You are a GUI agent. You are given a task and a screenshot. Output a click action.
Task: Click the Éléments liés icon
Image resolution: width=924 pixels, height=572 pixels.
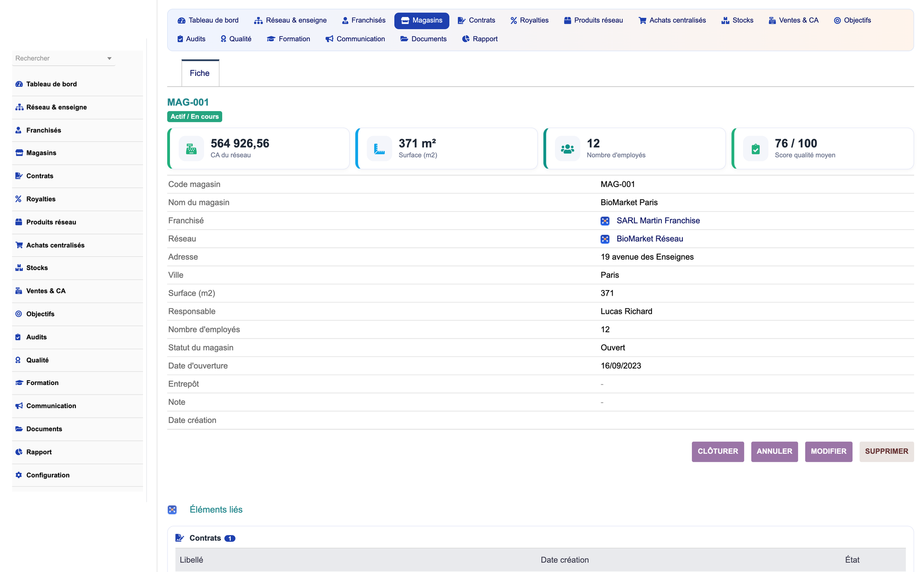[x=172, y=510]
